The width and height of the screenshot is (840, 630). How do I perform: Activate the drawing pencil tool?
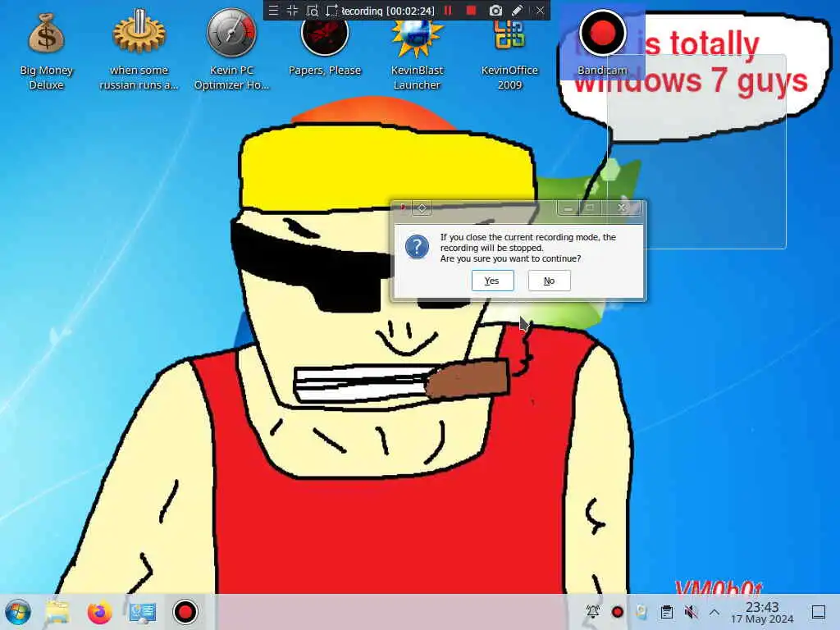pyautogui.click(x=517, y=10)
